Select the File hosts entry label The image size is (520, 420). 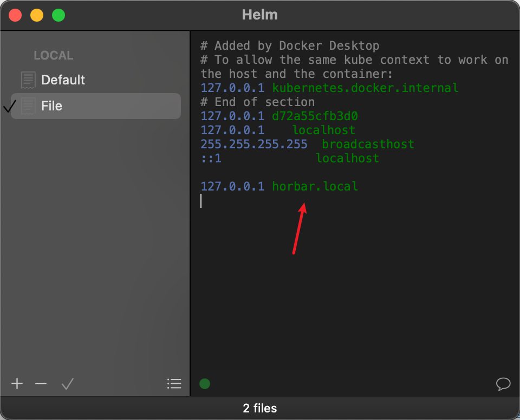(51, 106)
